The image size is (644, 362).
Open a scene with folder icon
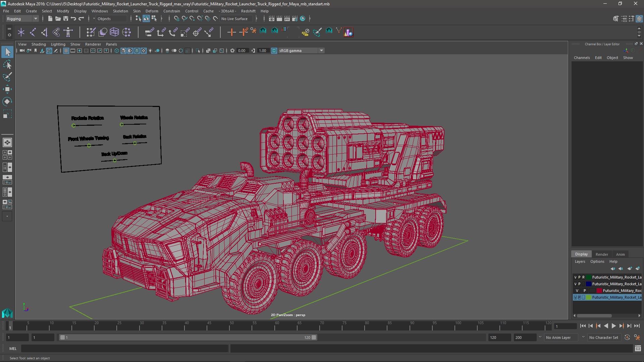pyautogui.click(x=58, y=19)
